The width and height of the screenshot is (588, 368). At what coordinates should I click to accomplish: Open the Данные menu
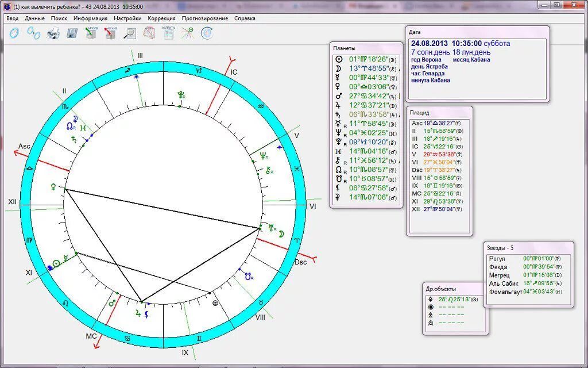coord(34,18)
